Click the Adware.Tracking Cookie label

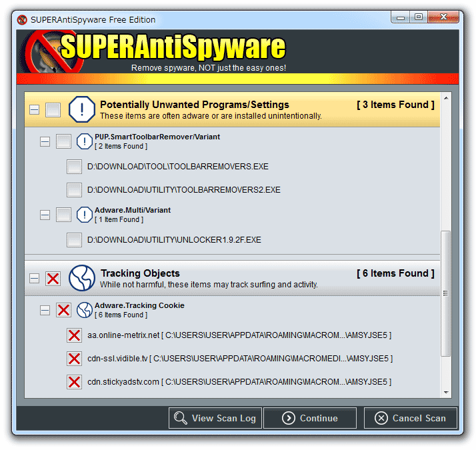pos(139,305)
